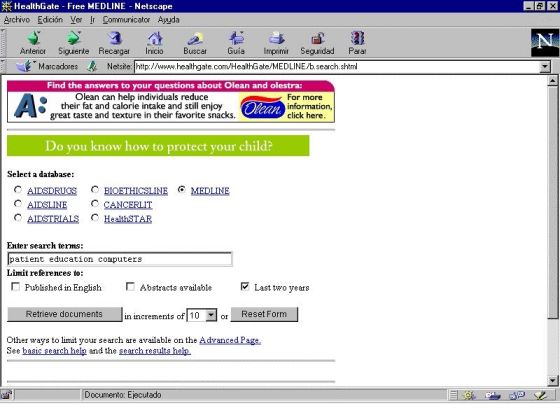The image size is (560, 420).
Task: Open the Netsite URL history dropdown arrow
Action: coord(545,66)
